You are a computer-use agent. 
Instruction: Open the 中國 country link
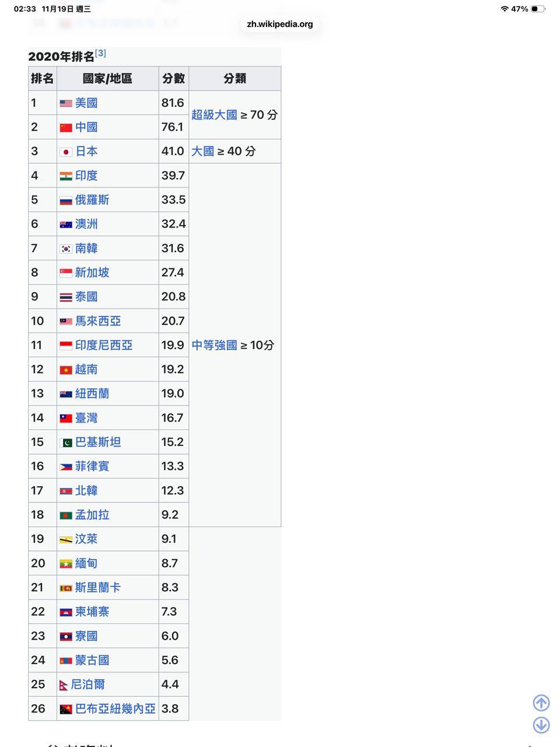click(x=86, y=127)
